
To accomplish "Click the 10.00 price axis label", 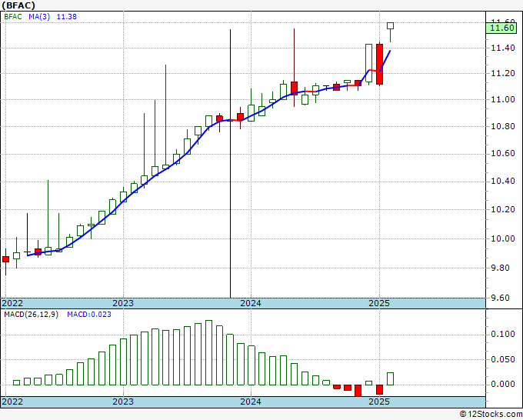I will tap(501, 238).
